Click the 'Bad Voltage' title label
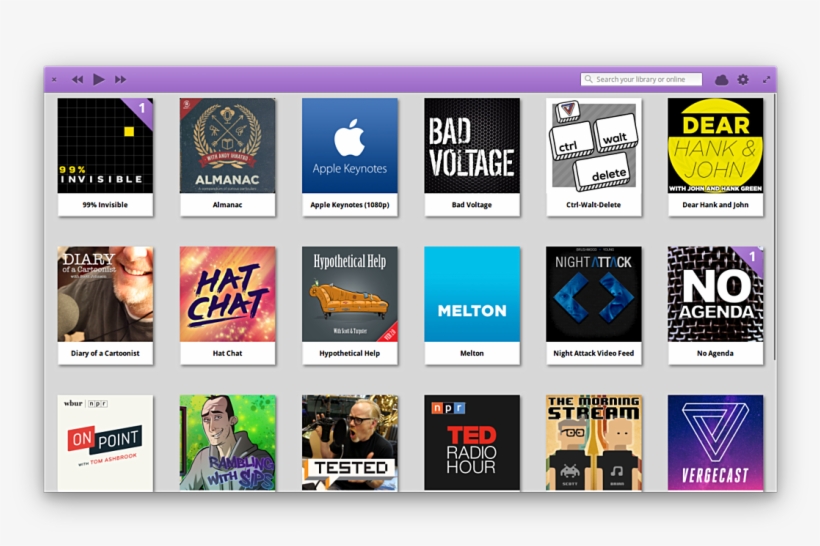Image resolution: width=820 pixels, height=546 pixels. point(472,204)
